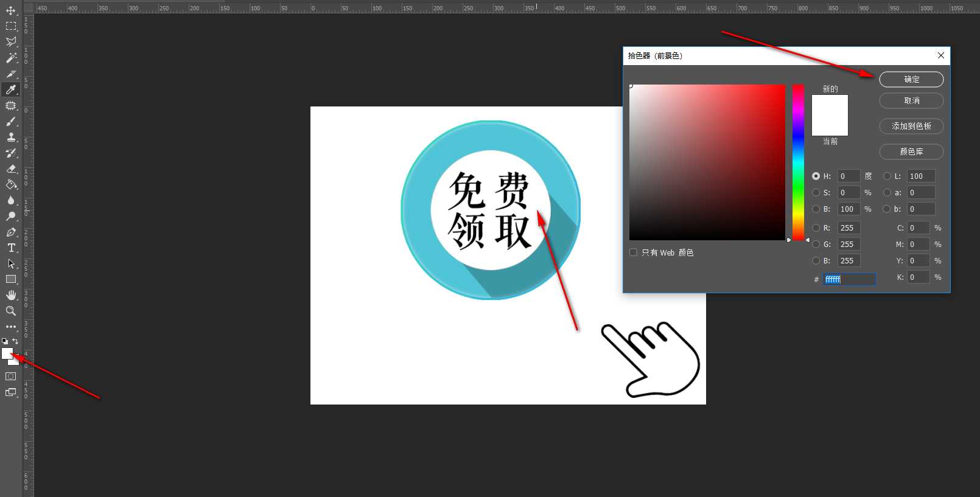This screenshot has width=980, height=497.
Task: Close the 拾色器 dialog
Action: (x=941, y=55)
